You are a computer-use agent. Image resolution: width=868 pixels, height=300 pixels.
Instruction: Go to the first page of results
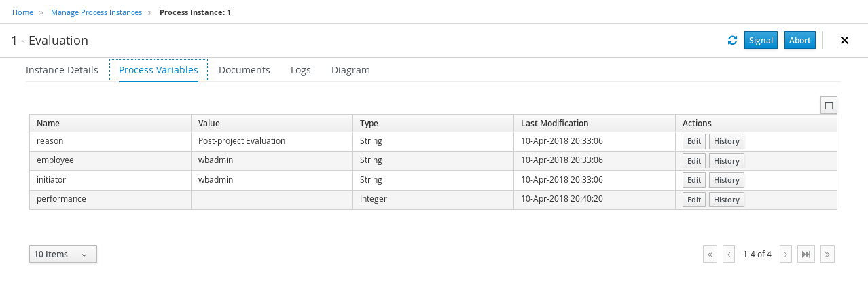click(710, 254)
